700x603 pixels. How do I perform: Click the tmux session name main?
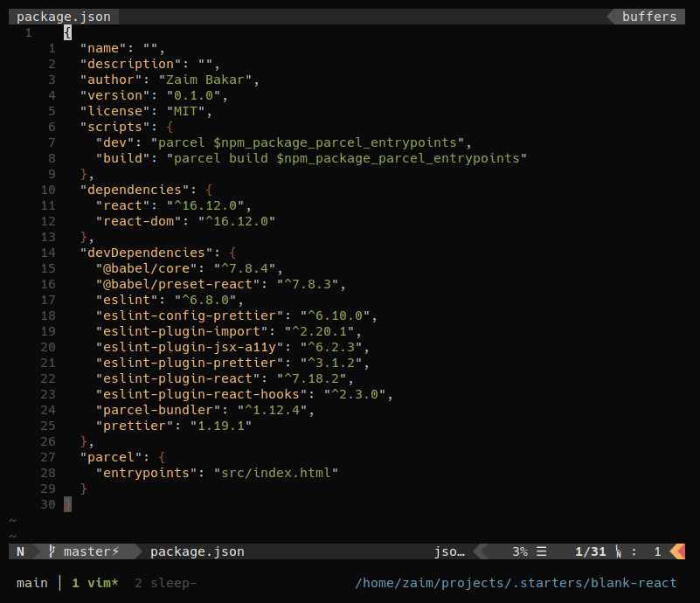[31, 583]
